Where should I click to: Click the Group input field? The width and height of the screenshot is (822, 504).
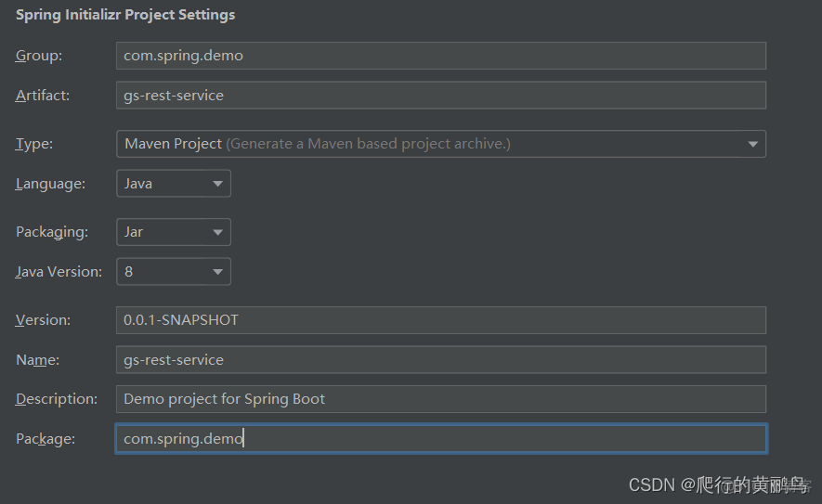click(x=440, y=56)
